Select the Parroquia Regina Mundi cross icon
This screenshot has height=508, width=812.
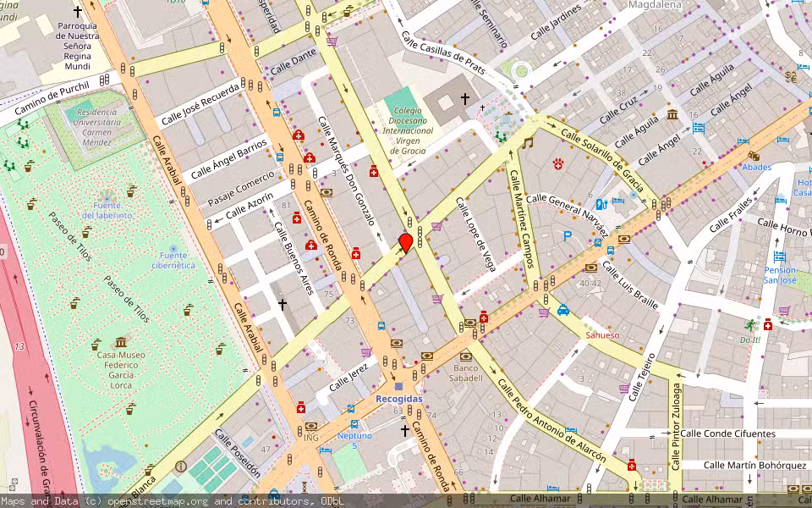(77, 11)
